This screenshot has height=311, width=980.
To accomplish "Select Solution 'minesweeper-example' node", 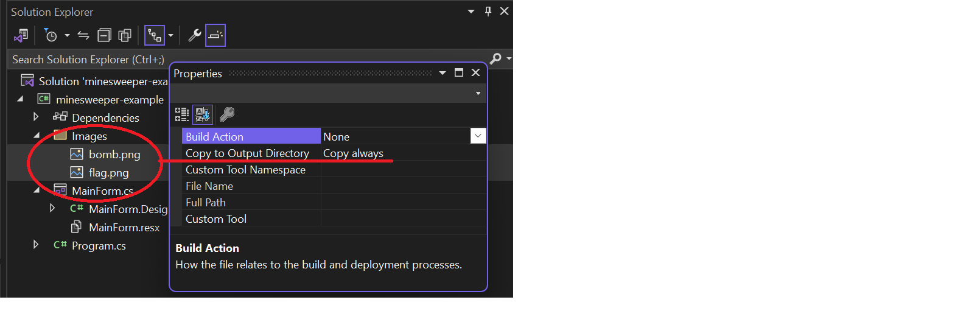I will pos(103,81).
